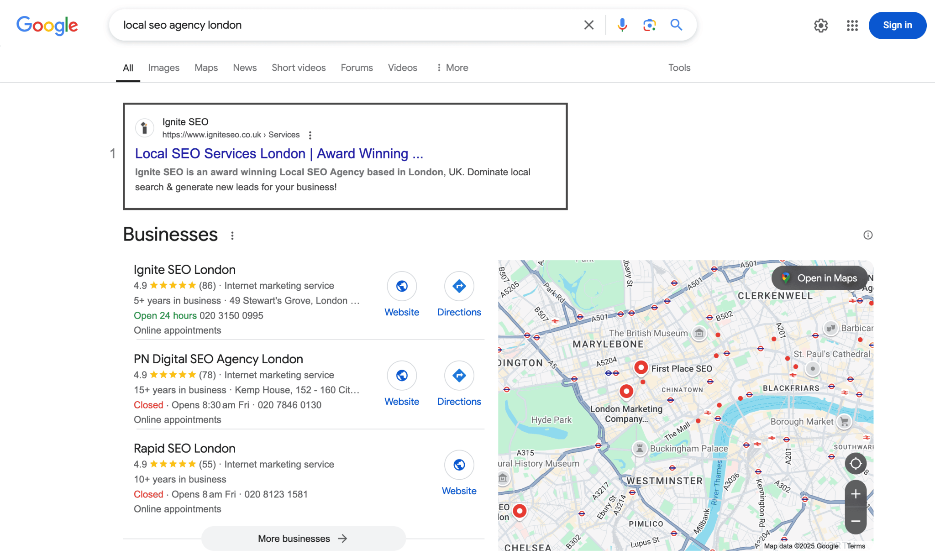The image size is (935, 560).
Task: Click the Open in Maps button
Action: [819, 278]
